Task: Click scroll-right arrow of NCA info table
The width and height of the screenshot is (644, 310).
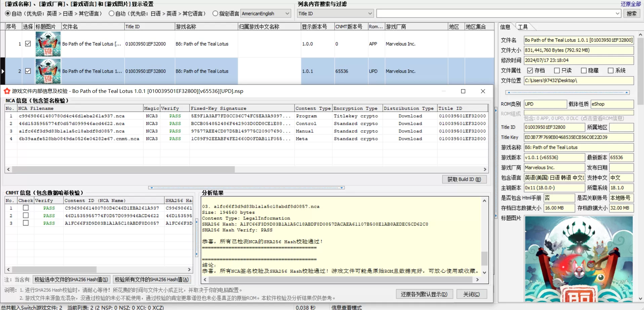Action: [x=485, y=169]
